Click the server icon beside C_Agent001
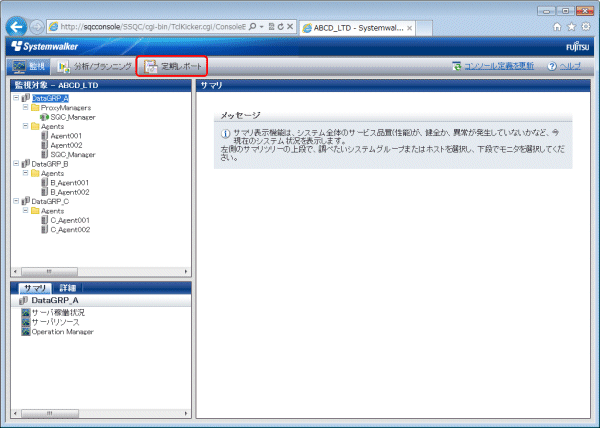The height and width of the screenshot is (428, 600). (x=45, y=220)
